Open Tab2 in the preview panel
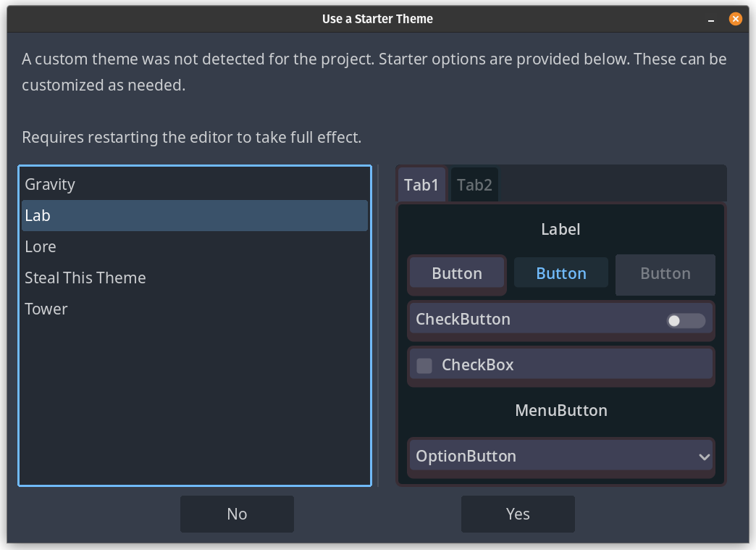756x550 pixels. 474,185
